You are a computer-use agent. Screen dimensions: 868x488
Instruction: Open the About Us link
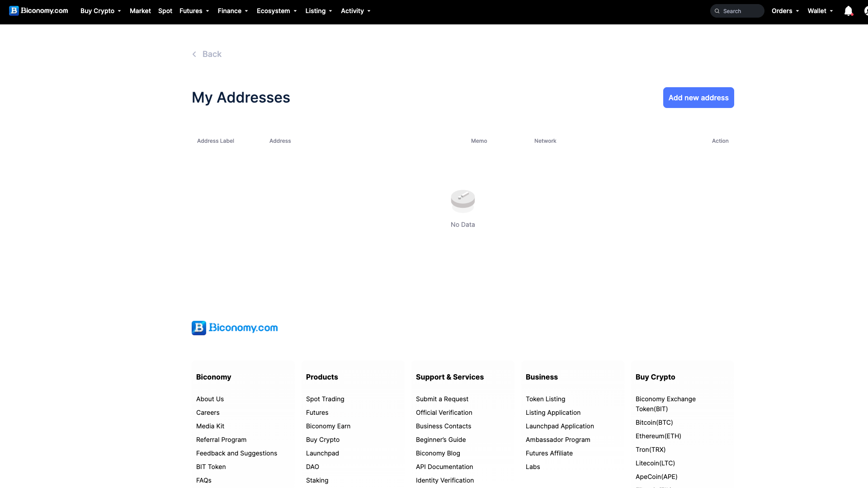(x=210, y=399)
